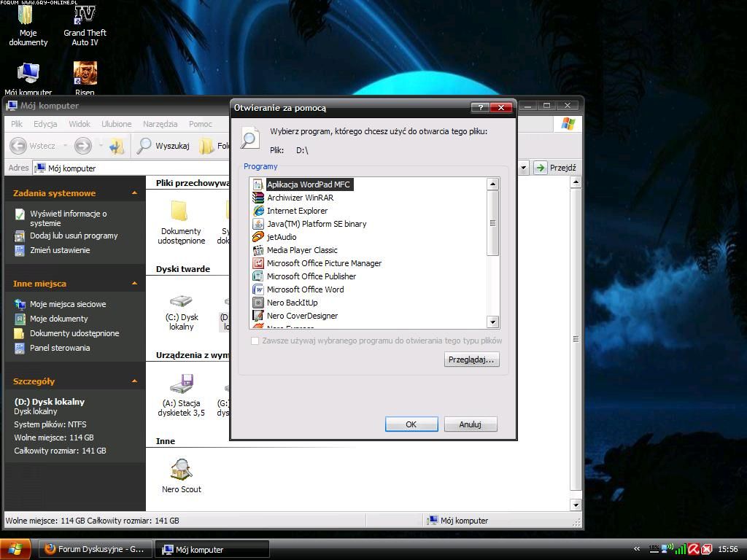Open the Dokumenty udostępnione folder icon
Image resolution: width=747 pixels, height=560 pixels.
[x=181, y=211]
